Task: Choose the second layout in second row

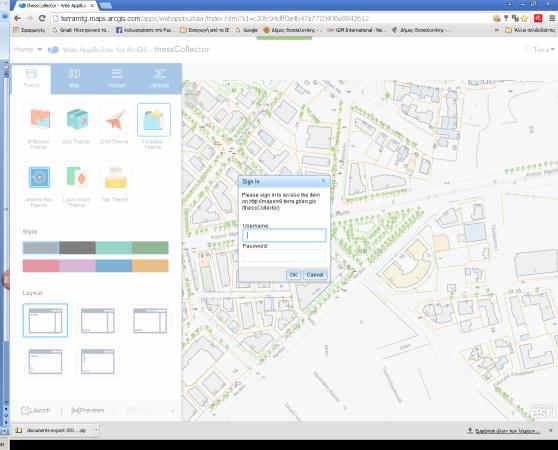Action: pyautogui.click(x=98, y=361)
